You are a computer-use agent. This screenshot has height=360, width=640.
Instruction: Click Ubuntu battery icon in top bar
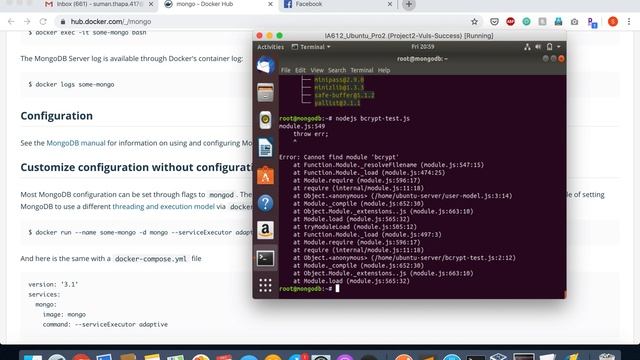[x=549, y=47]
